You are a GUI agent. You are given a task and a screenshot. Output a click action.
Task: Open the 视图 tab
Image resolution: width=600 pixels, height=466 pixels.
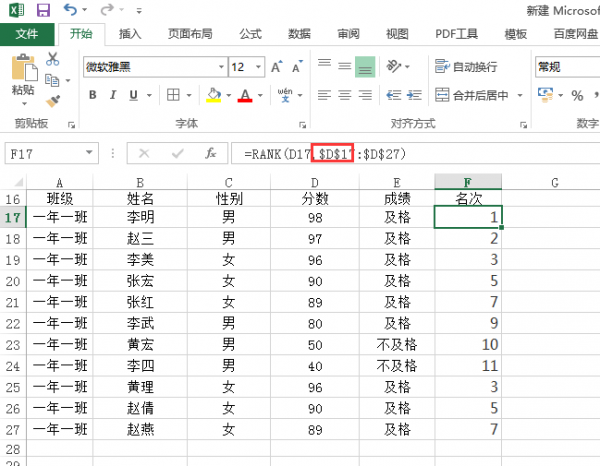coord(397,34)
